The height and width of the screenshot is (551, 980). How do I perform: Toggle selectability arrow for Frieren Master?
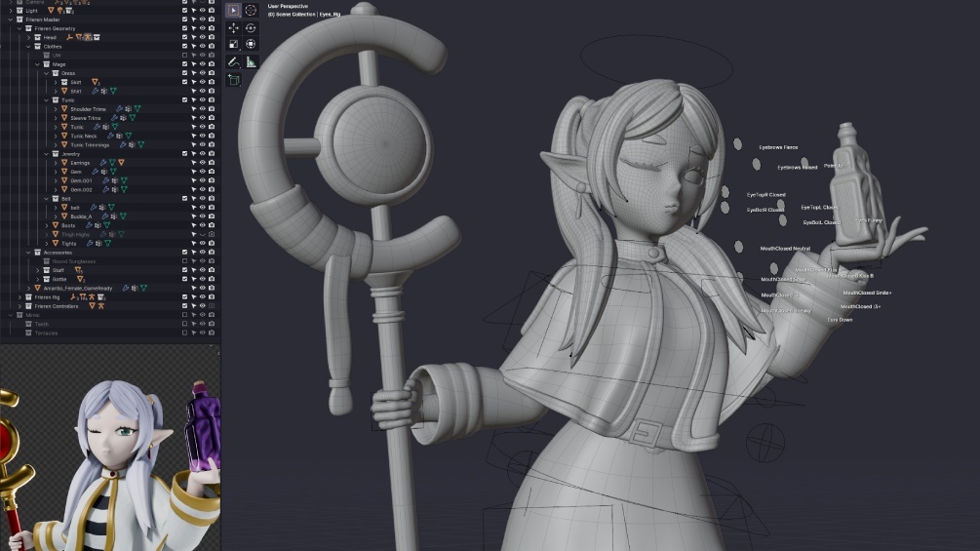[194, 20]
